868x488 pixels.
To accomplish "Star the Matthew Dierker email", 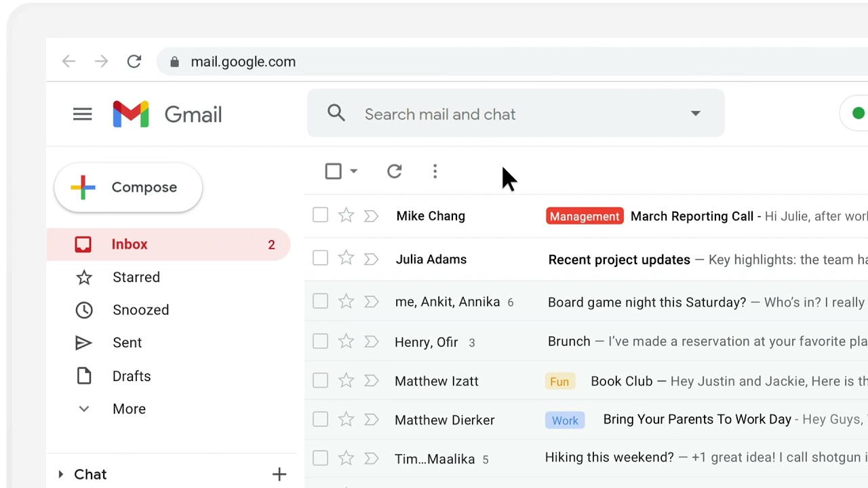I will pyautogui.click(x=346, y=420).
